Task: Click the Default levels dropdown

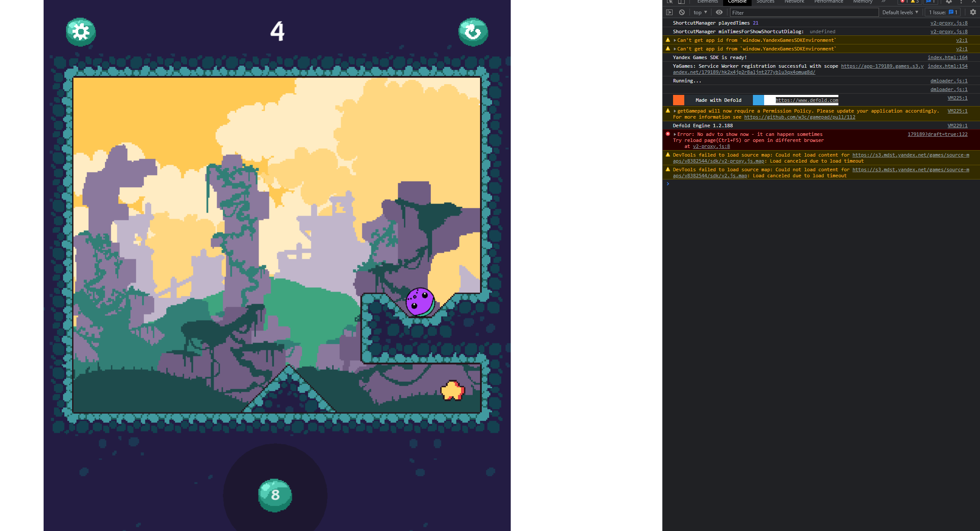Action: coord(900,13)
